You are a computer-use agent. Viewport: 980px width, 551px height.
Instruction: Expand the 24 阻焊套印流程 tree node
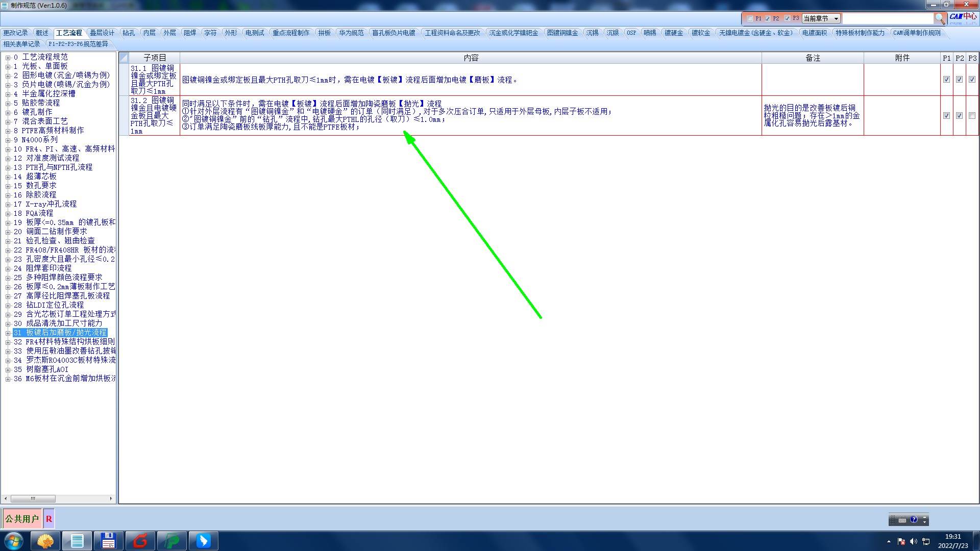tap(8, 269)
